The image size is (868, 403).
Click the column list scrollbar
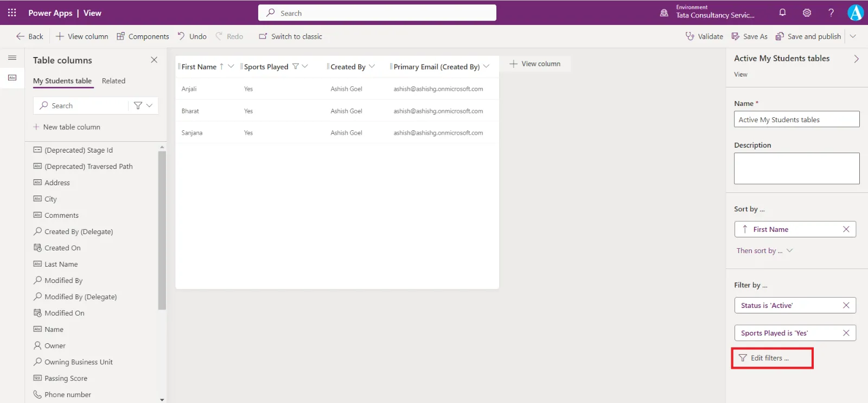coord(162,230)
